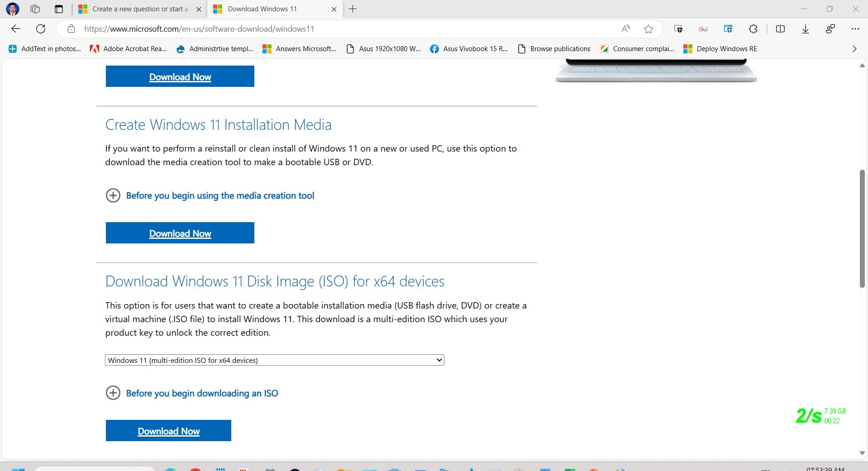Click the green '2/s' network speed overlay
This screenshot has width=868, height=471.
tap(820, 416)
